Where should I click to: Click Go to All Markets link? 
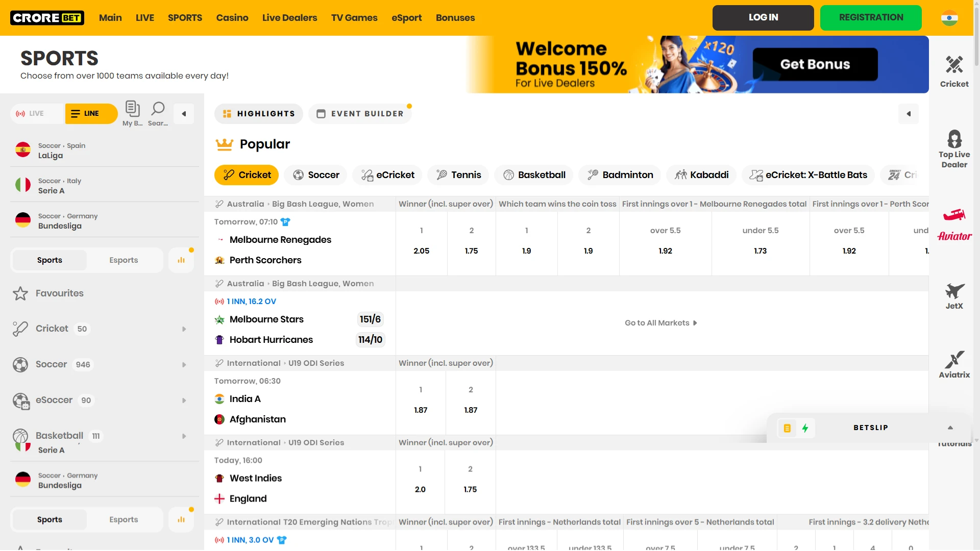[x=660, y=323]
